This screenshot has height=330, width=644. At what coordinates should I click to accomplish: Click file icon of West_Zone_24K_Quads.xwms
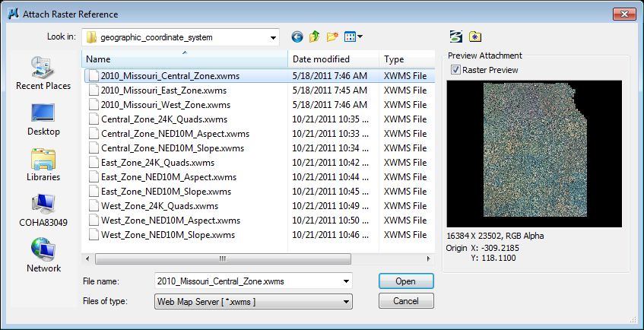coord(94,206)
